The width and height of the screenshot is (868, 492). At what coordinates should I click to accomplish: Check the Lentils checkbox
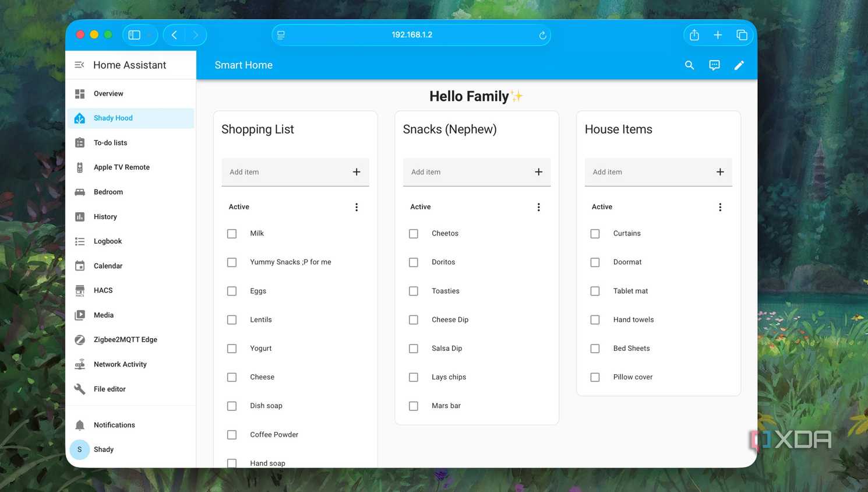pos(232,319)
